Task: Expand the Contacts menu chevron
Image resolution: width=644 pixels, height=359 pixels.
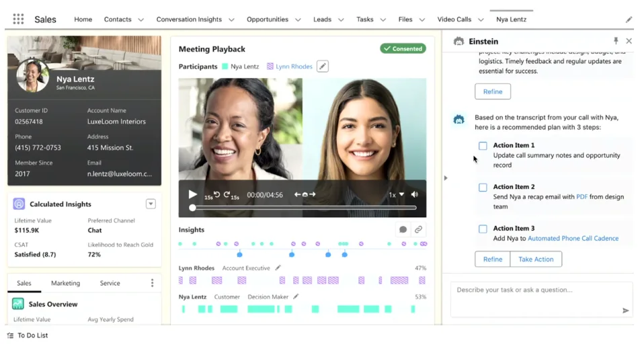Action: [x=141, y=19]
